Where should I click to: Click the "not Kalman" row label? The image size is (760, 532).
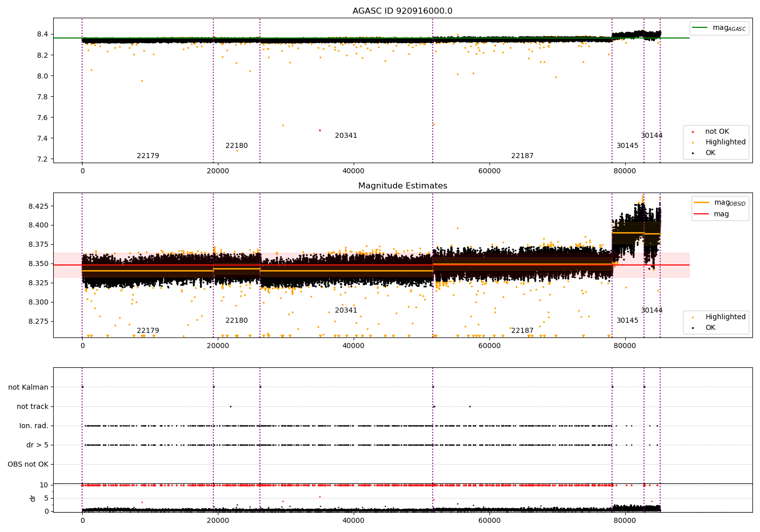[28, 388]
